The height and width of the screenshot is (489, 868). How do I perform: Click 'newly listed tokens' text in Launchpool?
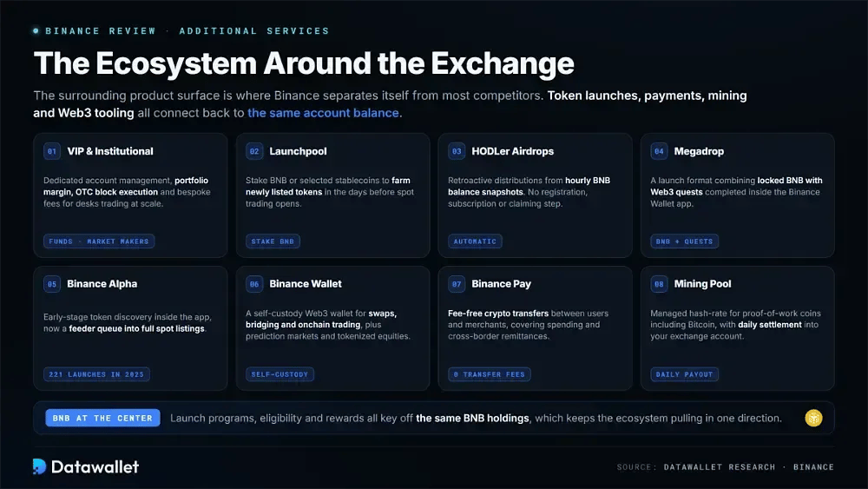point(284,192)
